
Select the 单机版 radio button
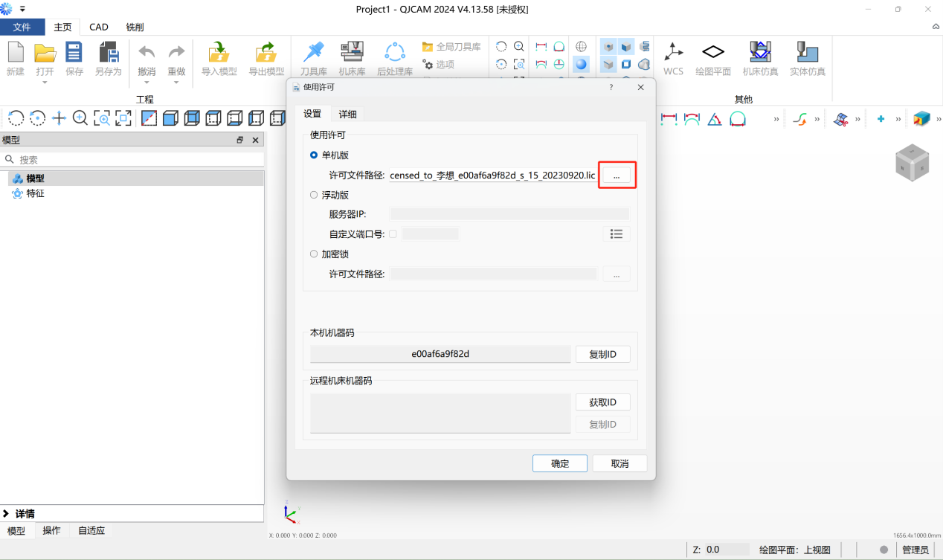(314, 155)
